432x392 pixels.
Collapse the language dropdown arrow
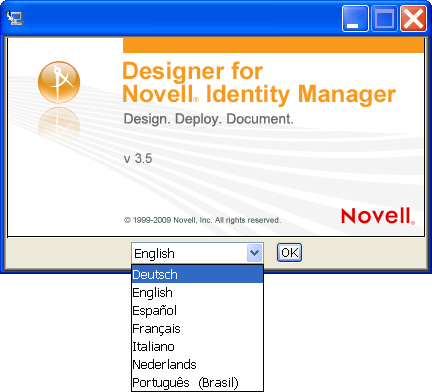click(x=255, y=253)
